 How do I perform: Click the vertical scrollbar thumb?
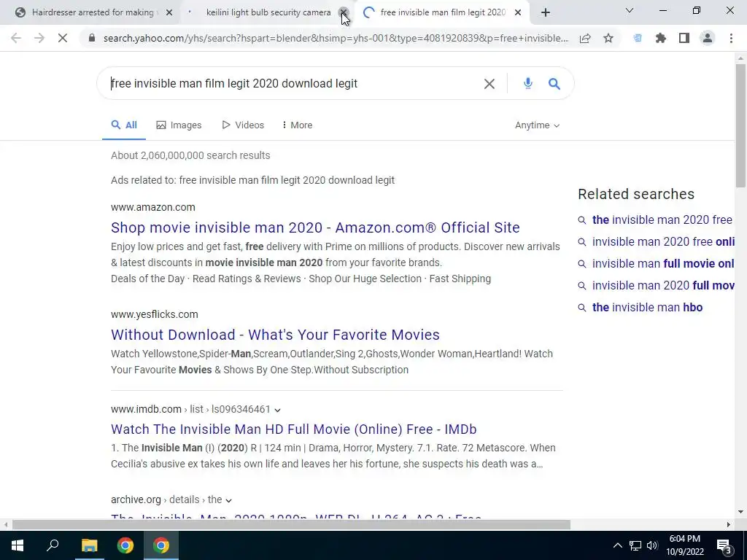tap(741, 125)
